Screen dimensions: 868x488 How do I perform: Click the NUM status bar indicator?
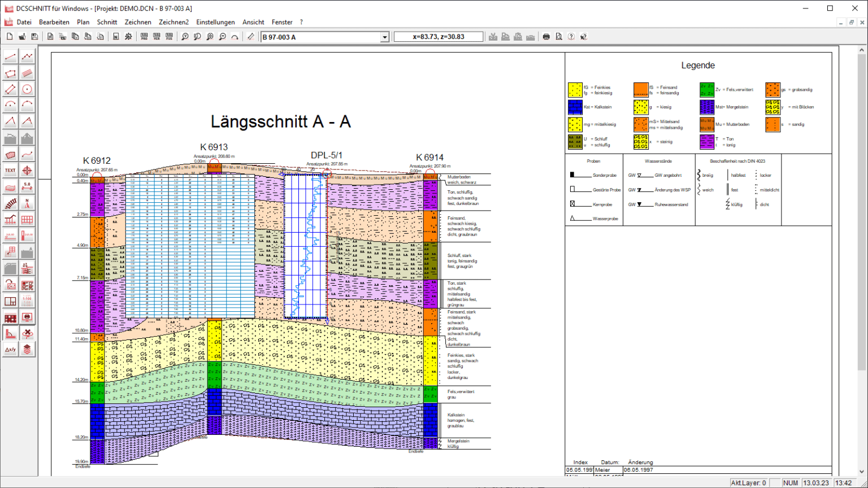(791, 483)
